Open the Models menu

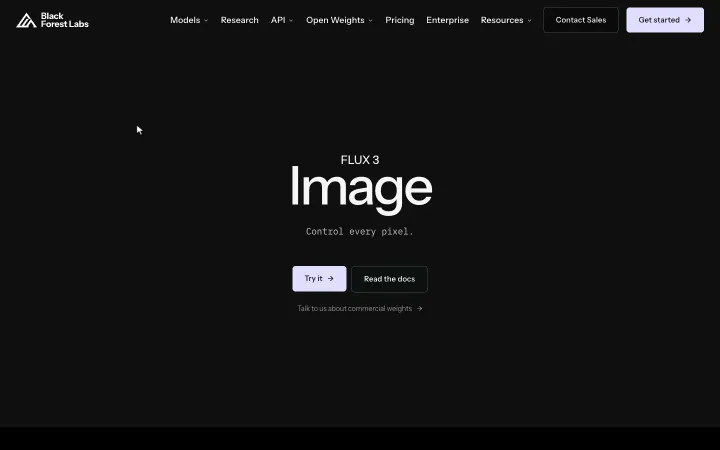(x=185, y=20)
